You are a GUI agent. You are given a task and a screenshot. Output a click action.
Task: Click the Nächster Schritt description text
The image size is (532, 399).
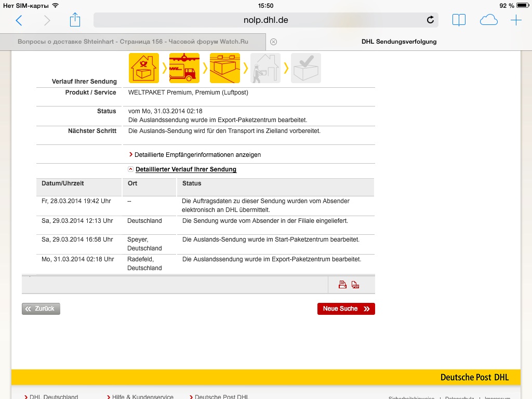click(224, 131)
